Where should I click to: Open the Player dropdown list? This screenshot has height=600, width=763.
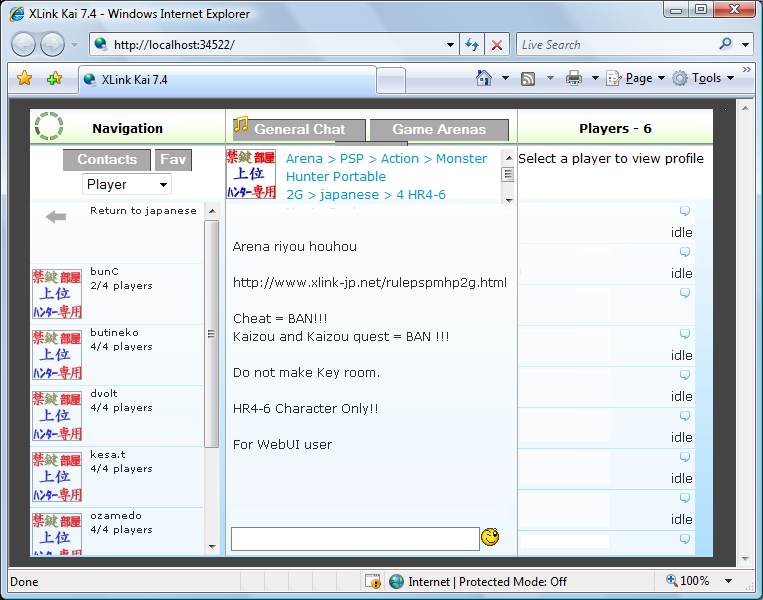[127, 184]
